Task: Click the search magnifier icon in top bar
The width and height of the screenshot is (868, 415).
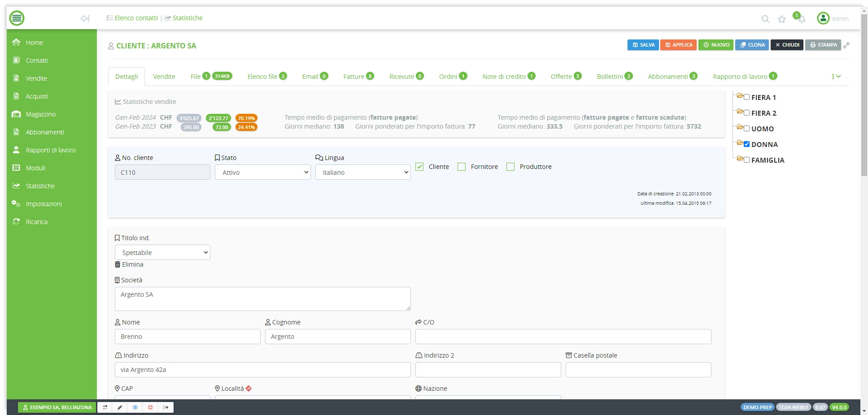Action: [765, 19]
